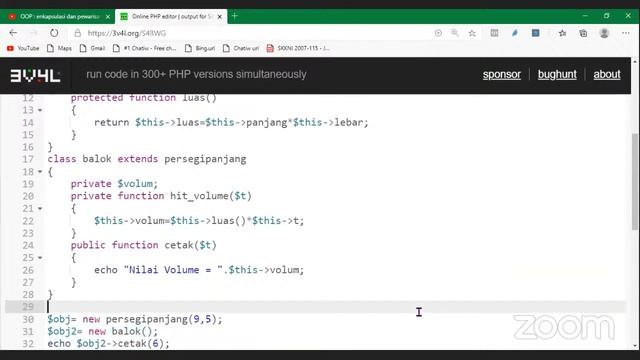Click the 'Nilai Volume = ' echo line
640x360 pixels.
click(x=199, y=270)
